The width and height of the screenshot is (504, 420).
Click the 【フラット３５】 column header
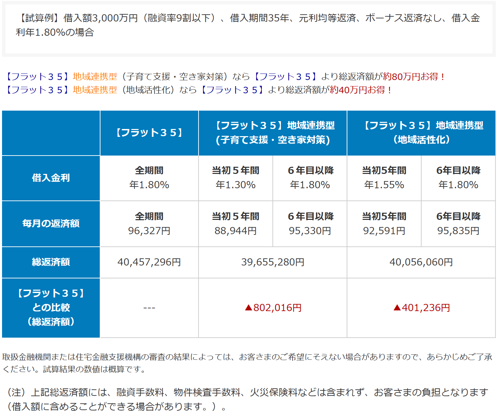pos(149,133)
